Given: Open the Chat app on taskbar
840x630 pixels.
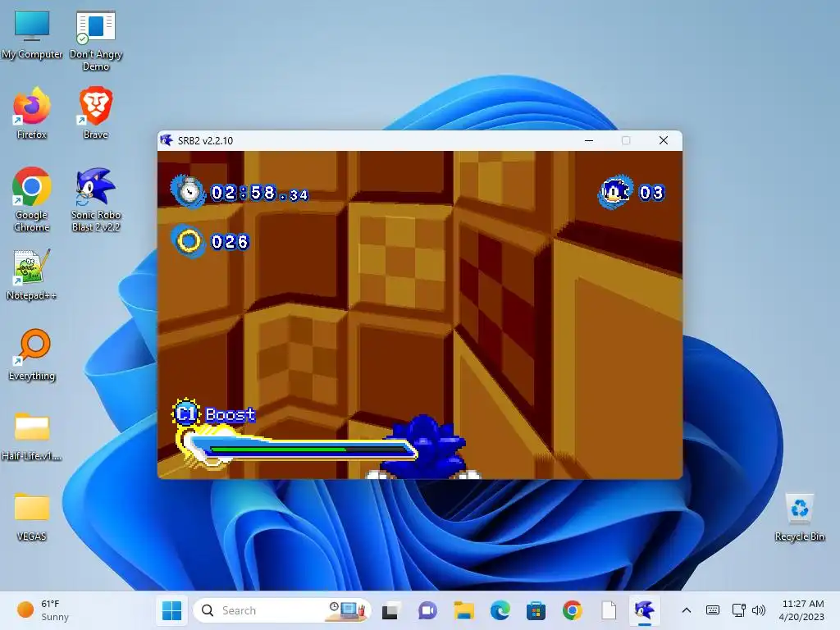Looking at the screenshot, I should click(427, 610).
